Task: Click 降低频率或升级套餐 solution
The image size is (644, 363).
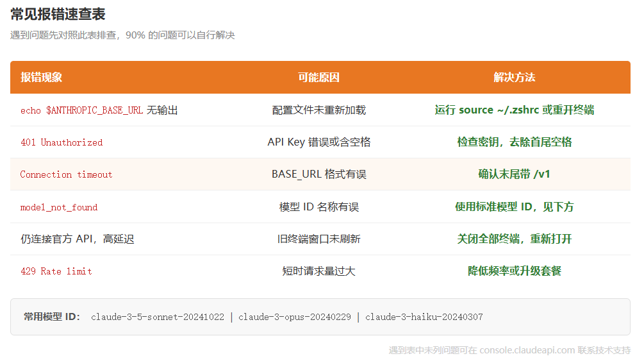Action: 514,271
